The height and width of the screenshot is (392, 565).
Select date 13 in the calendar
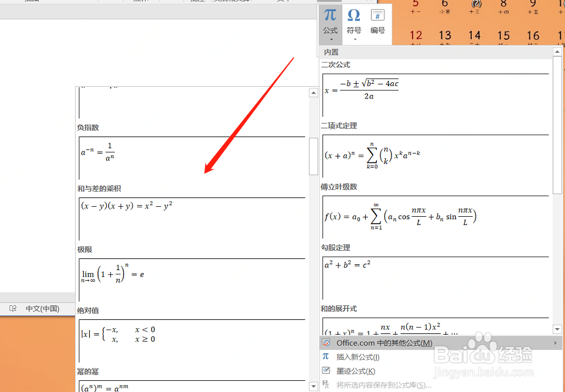click(x=445, y=35)
